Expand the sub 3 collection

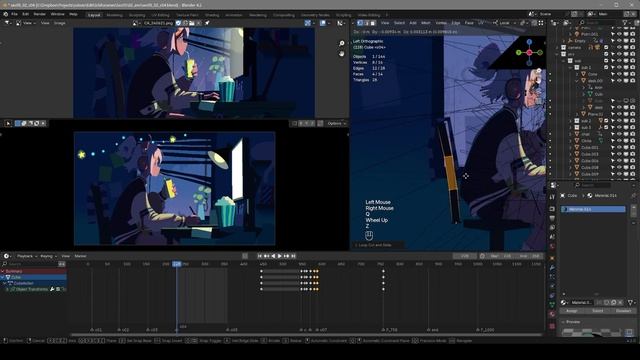(571, 127)
